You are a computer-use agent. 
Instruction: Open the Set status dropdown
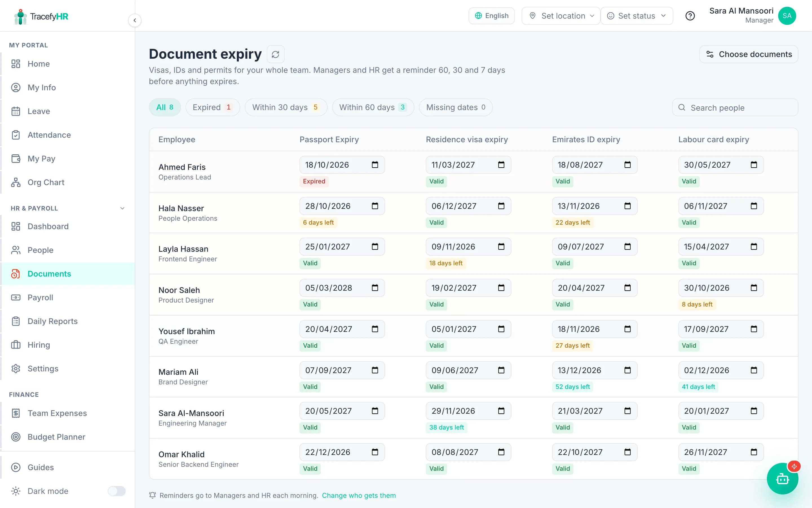point(637,16)
